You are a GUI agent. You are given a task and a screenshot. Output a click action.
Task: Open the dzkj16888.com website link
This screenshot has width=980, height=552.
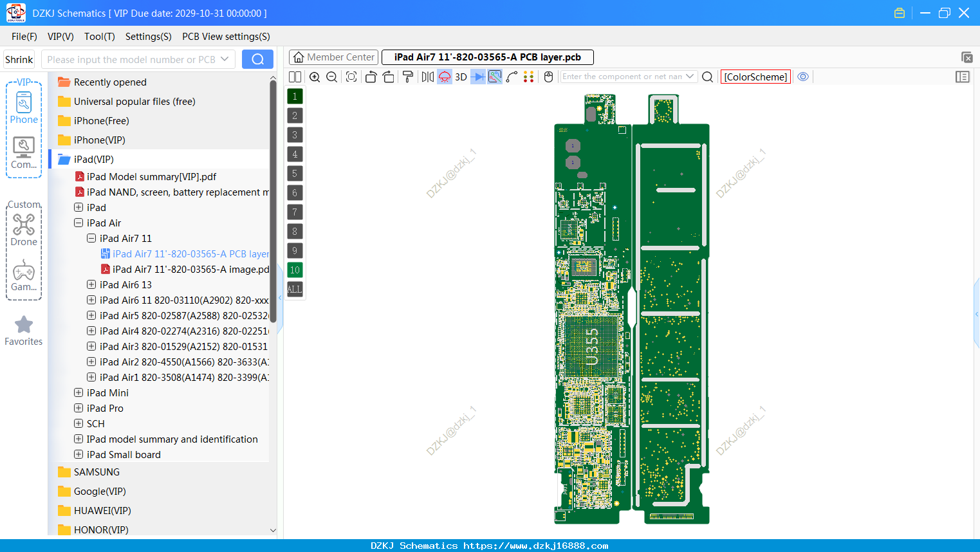(x=535, y=546)
